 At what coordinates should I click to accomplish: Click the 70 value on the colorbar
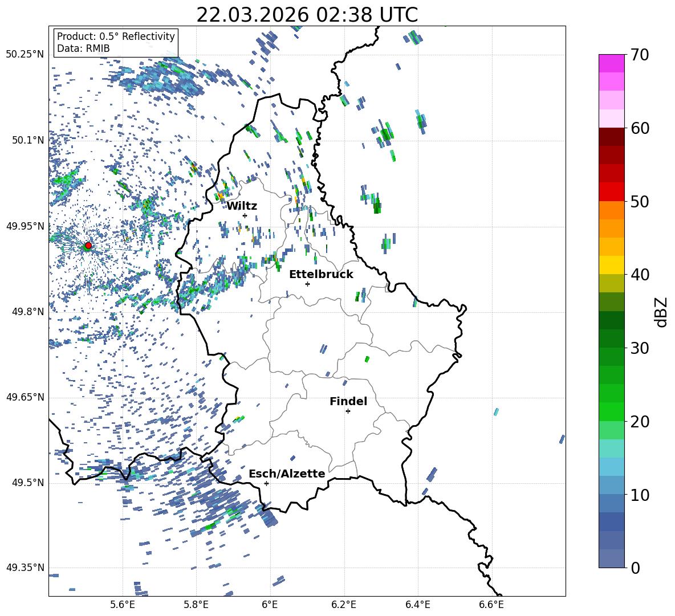click(640, 55)
